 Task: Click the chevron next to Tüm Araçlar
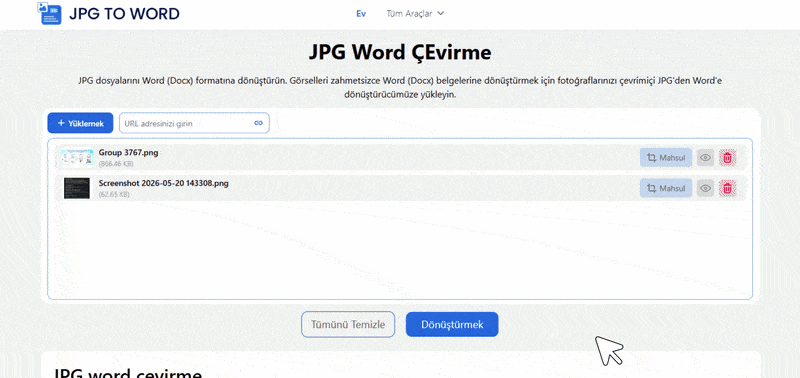pos(441,14)
